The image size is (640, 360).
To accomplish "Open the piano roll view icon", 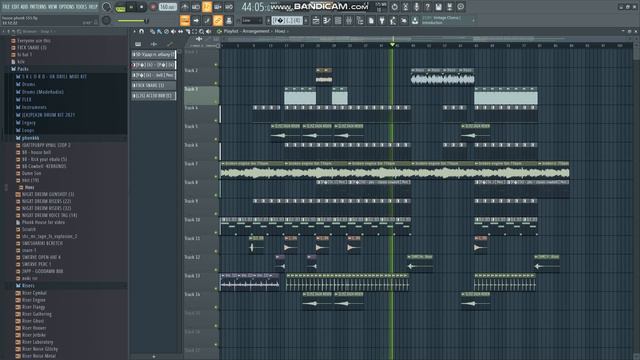I will (327, 20).
